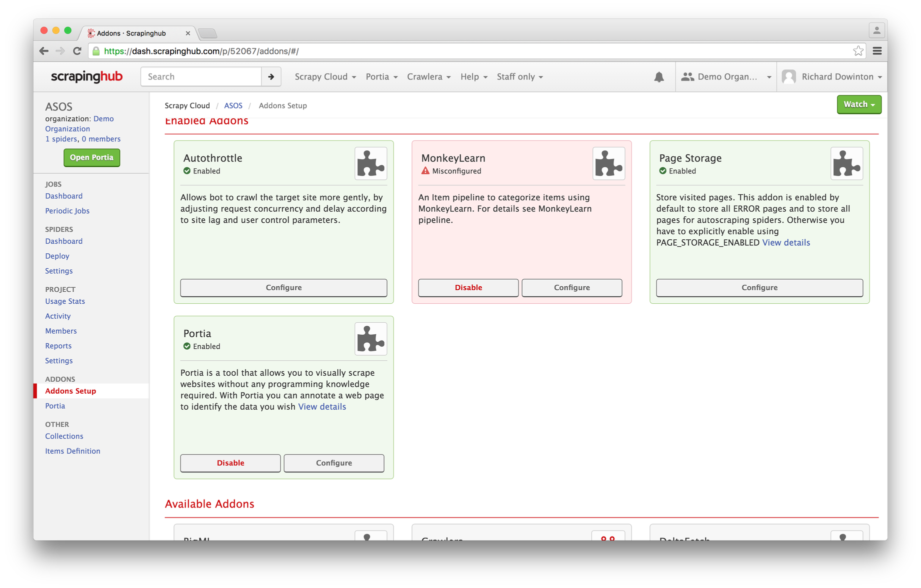
Task: Open the Crawlera dropdown
Action: (429, 77)
